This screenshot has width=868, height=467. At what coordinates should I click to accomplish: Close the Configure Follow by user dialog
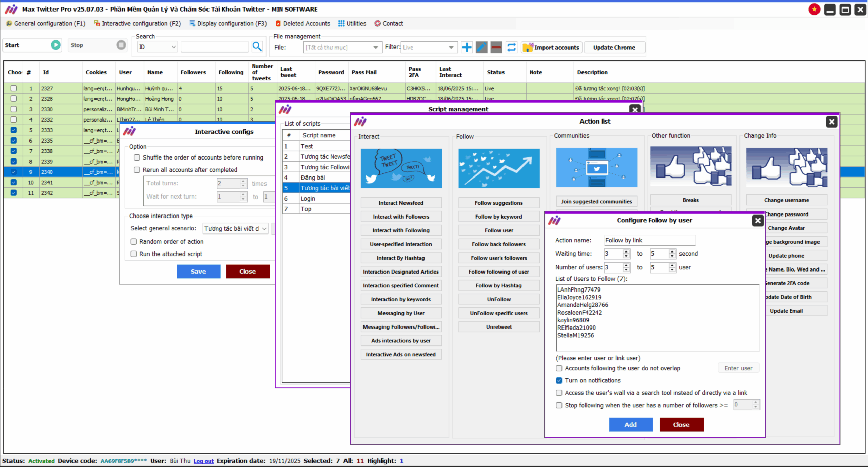[758, 221]
